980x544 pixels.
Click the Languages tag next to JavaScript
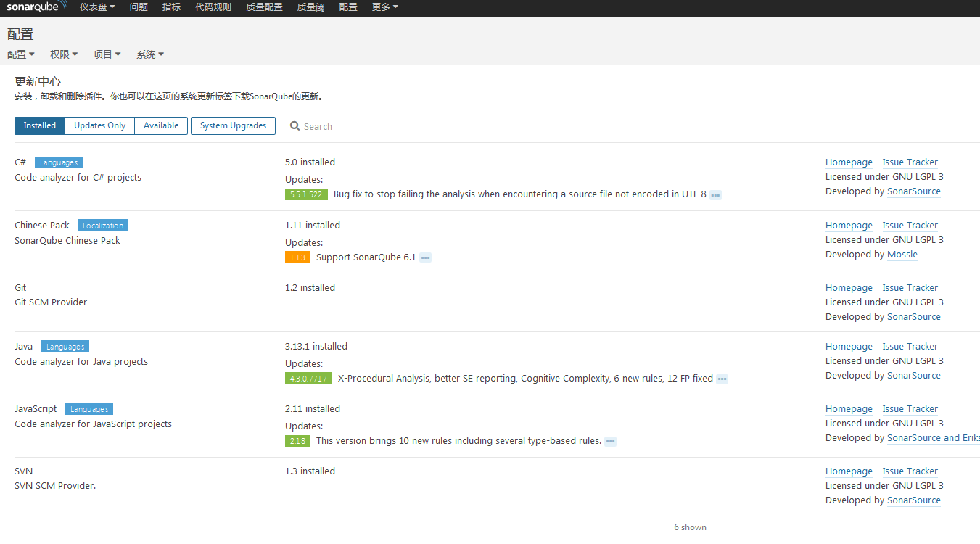tap(89, 409)
